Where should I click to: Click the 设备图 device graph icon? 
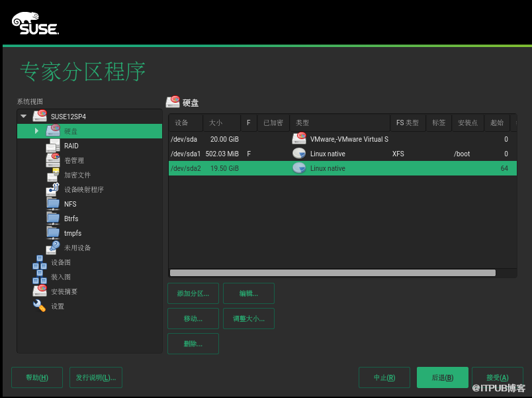coord(40,262)
